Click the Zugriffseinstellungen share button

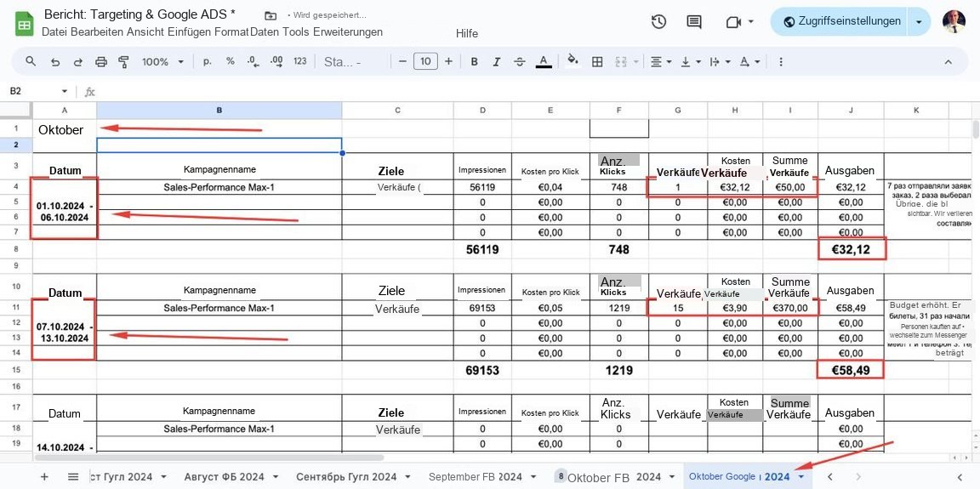pyautogui.click(x=841, y=21)
